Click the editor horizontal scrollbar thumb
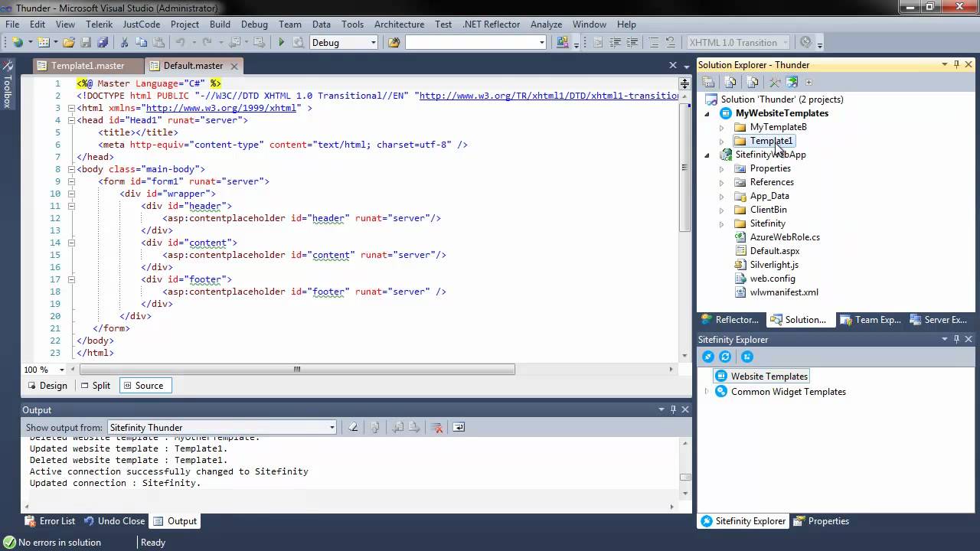Screen dimensions: 980x551 tap(296, 370)
